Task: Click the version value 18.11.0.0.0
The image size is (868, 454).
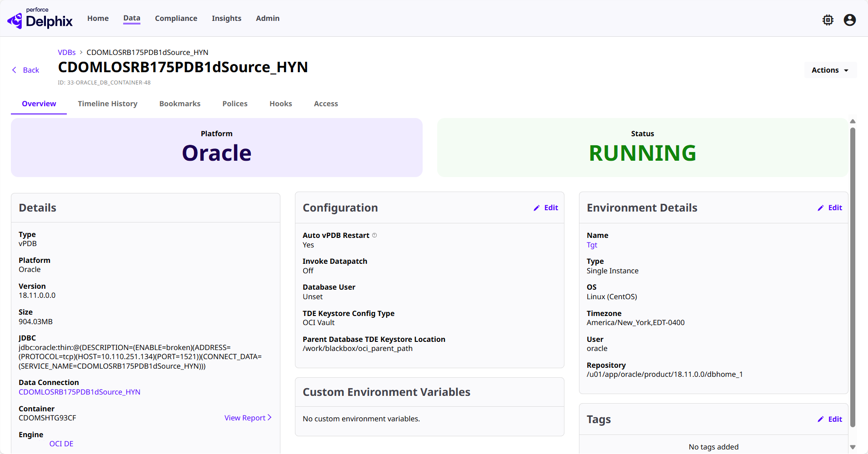Action: pyautogui.click(x=37, y=295)
